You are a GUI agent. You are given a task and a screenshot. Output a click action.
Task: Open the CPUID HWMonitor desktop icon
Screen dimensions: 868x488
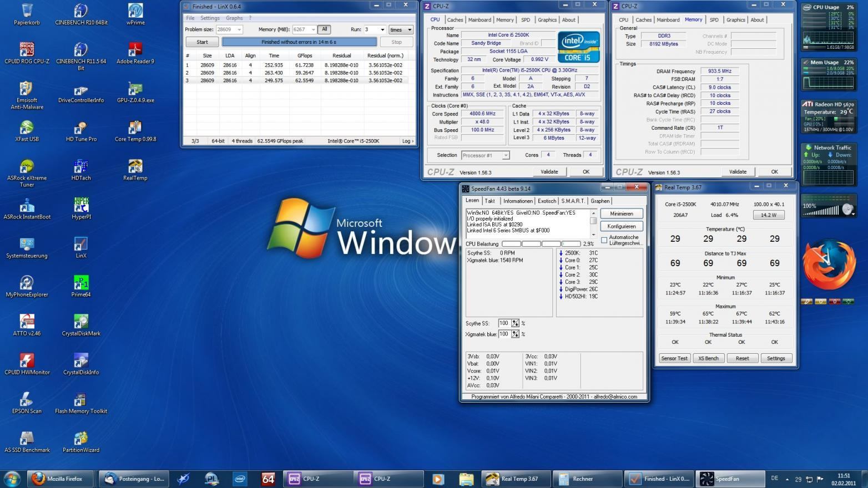27,365
